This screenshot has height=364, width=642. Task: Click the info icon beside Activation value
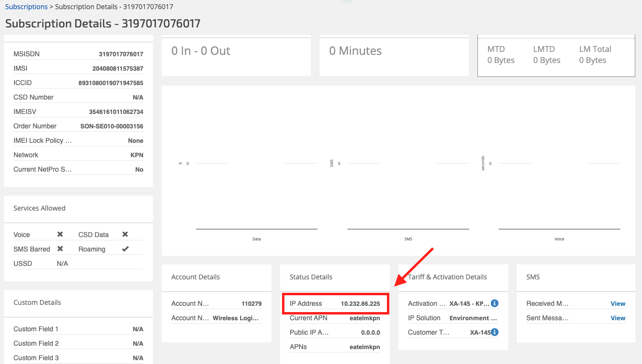point(494,303)
